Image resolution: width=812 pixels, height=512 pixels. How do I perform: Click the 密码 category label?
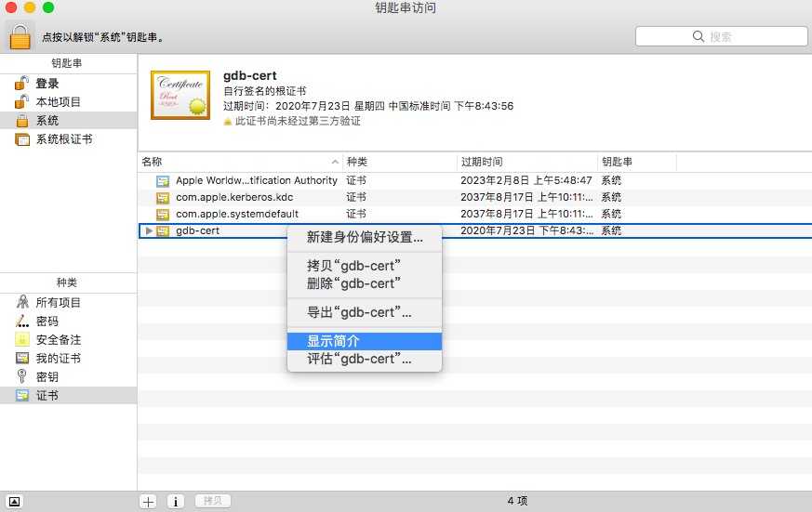pyautogui.click(x=47, y=322)
